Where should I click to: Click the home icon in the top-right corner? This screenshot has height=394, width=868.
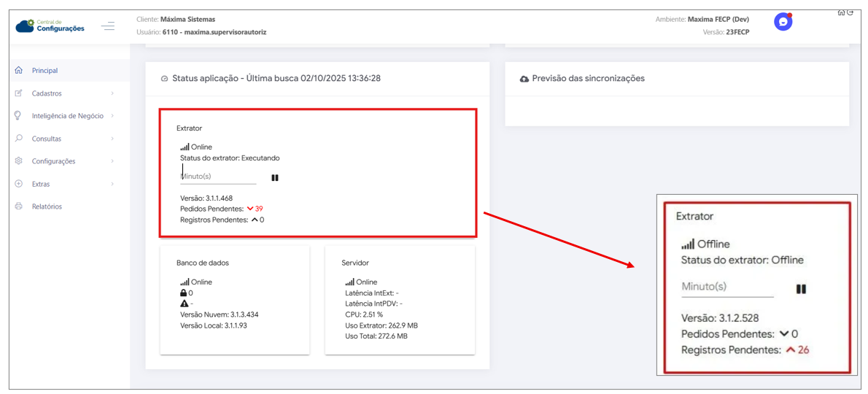841,12
